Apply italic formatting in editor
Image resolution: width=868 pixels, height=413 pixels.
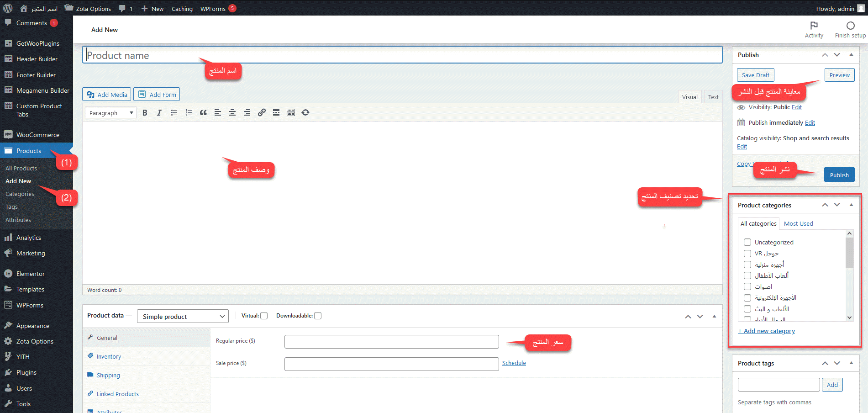159,113
